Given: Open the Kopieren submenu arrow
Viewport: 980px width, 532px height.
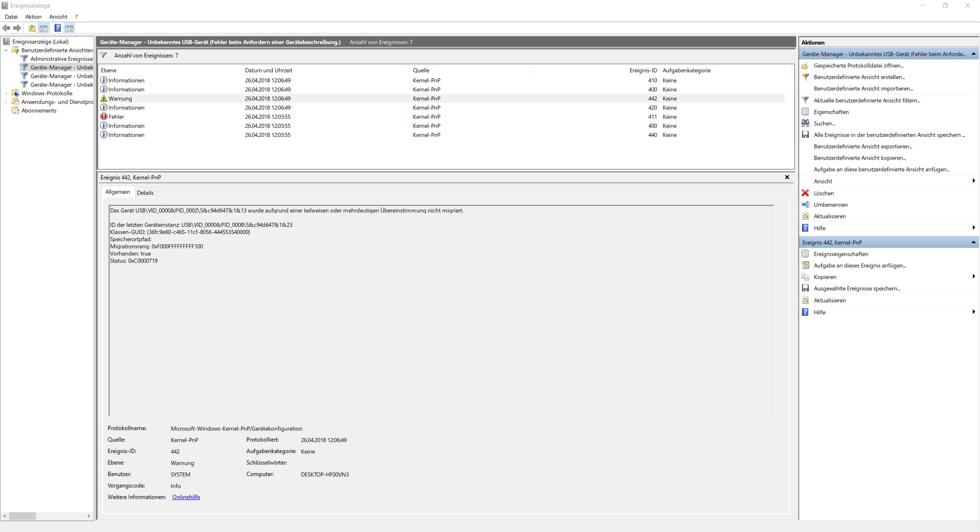Looking at the screenshot, I should (973, 277).
